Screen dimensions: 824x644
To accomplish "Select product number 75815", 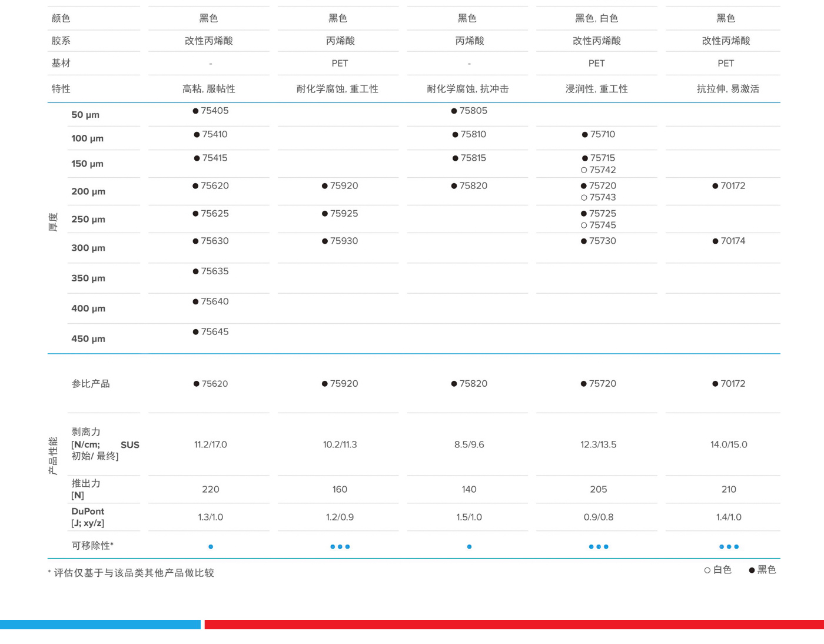I will pyautogui.click(x=469, y=158).
